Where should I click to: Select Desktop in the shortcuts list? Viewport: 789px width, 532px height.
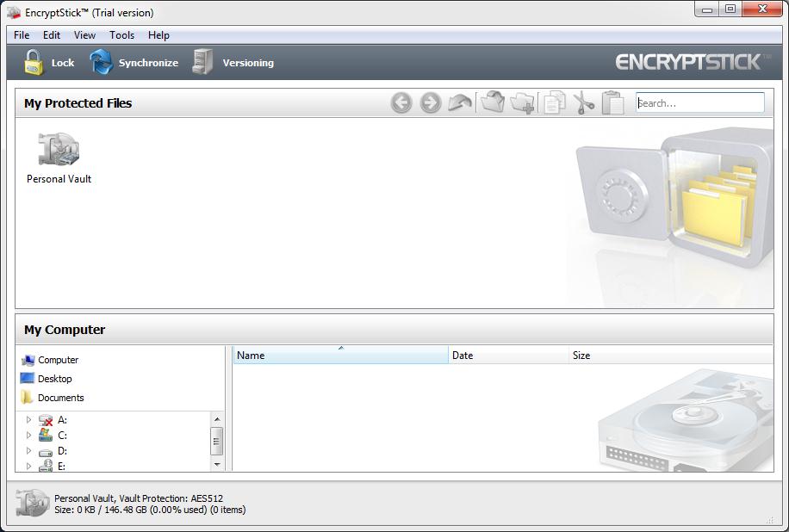coord(55,379)
